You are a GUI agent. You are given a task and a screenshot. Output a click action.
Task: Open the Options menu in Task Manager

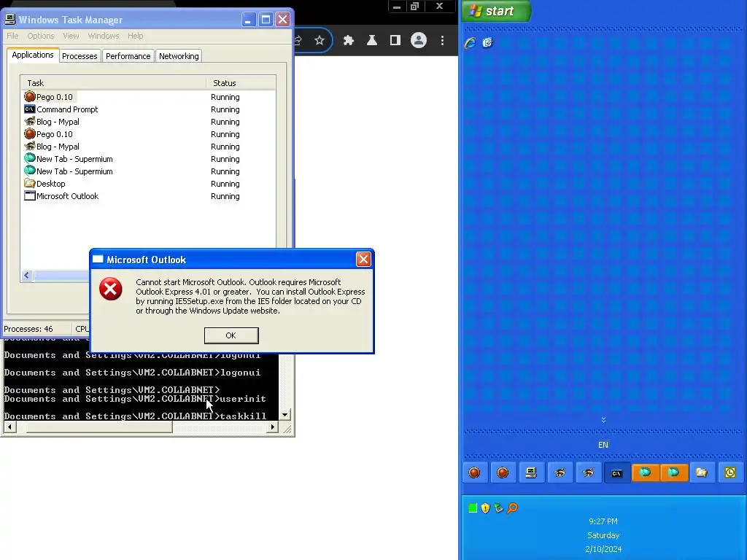click(41, 36)
